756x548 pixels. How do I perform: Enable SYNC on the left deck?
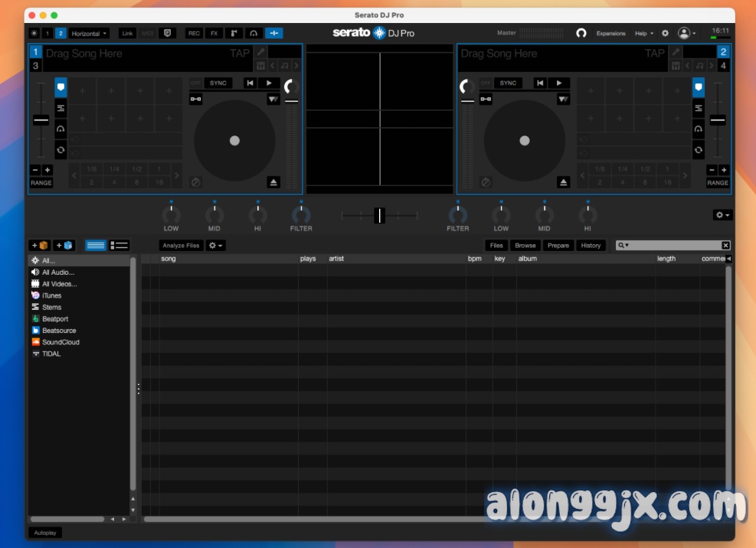pos(217,83)
